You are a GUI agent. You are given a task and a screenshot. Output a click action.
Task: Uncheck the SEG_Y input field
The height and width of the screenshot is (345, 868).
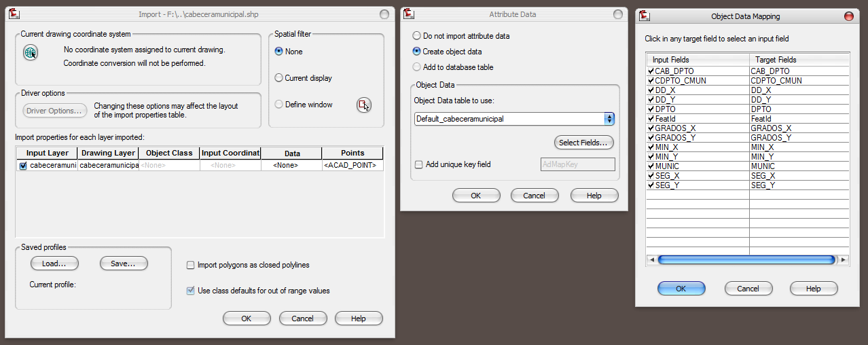point(651,185)
